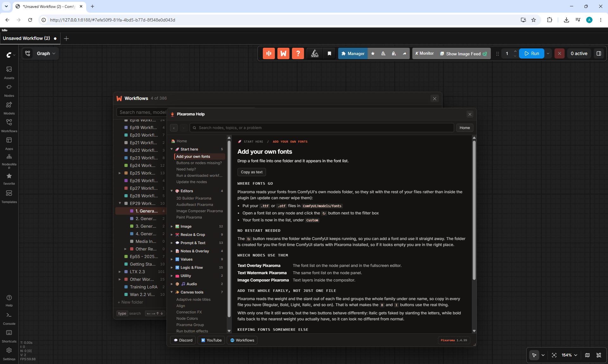
Task: Click the star icon beside Manager
Action: (x=373, y=53)
